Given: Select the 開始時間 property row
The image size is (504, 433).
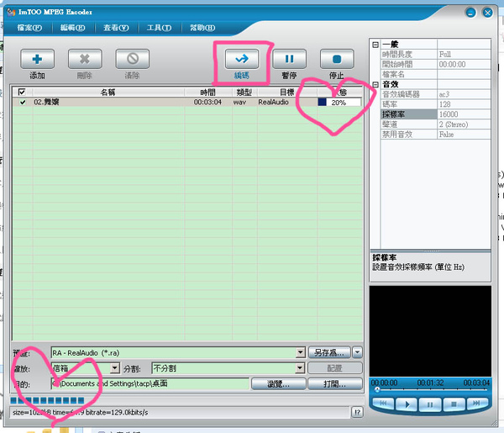Looking at the screenshot, I should [436, 65].
